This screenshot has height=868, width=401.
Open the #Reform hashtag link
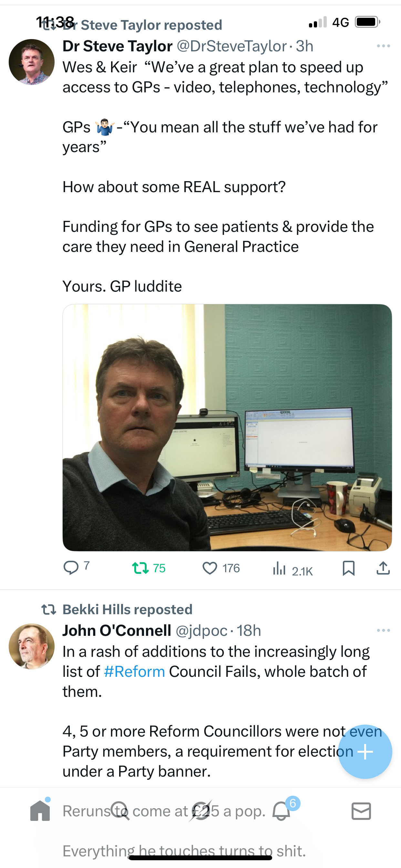pos(134,672)
